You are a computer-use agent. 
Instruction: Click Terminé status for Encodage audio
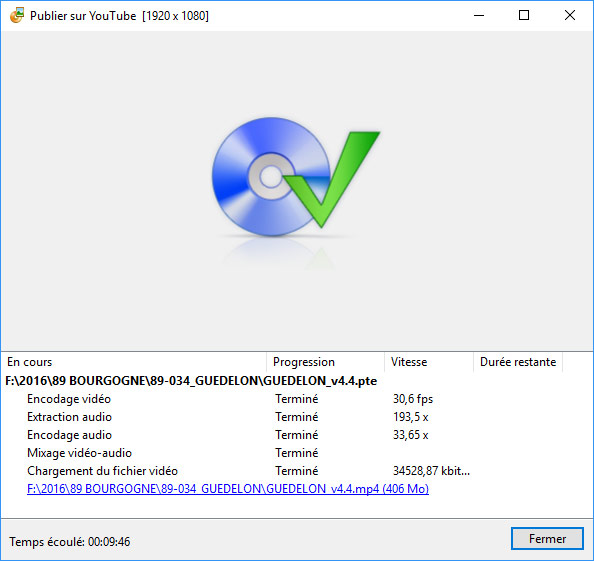point(297,435)
